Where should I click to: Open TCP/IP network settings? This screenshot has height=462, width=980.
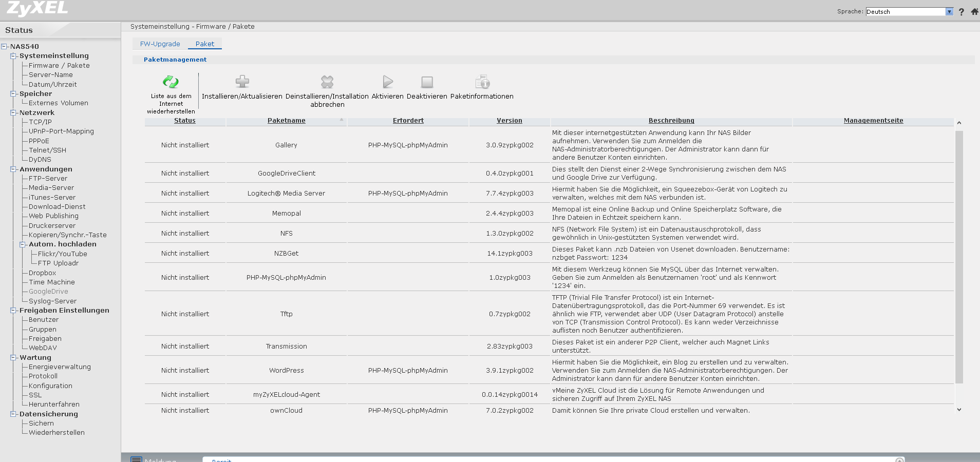pos(40,122)
